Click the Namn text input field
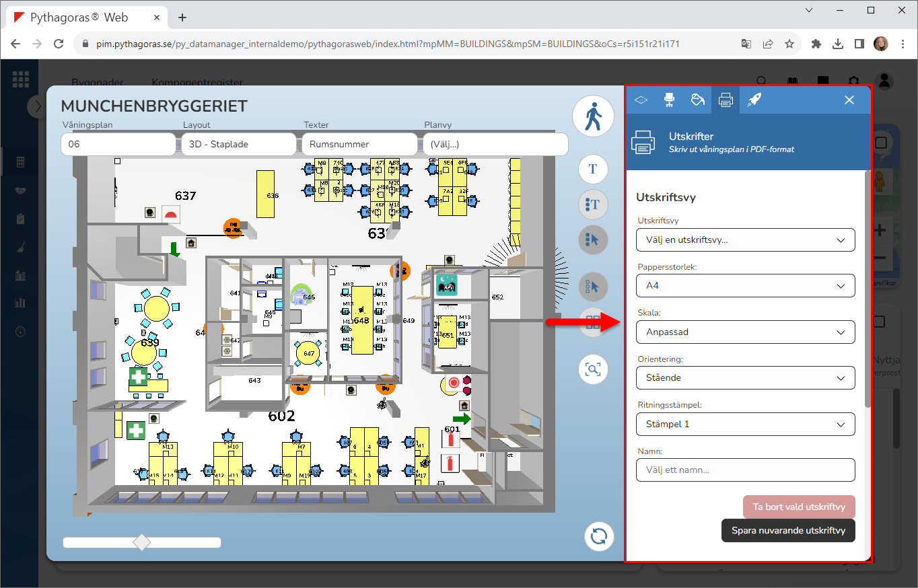This screenshot has width=918, height=588. tap(745, 470)
